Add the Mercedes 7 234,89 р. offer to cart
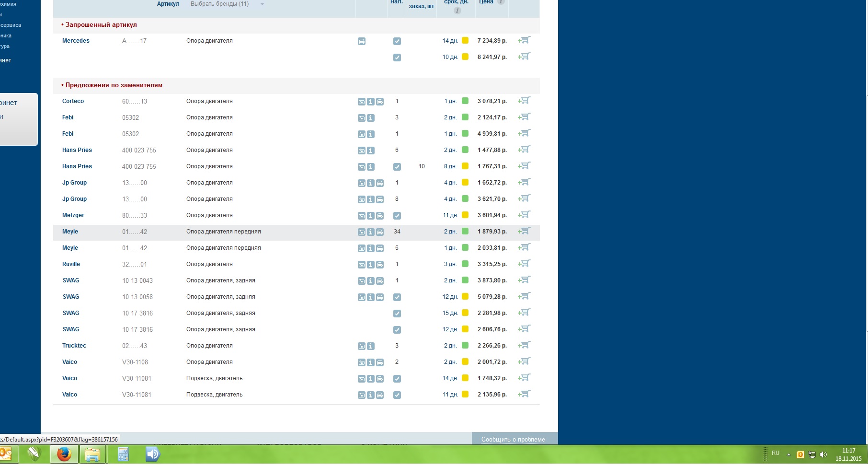 [525, 40]
